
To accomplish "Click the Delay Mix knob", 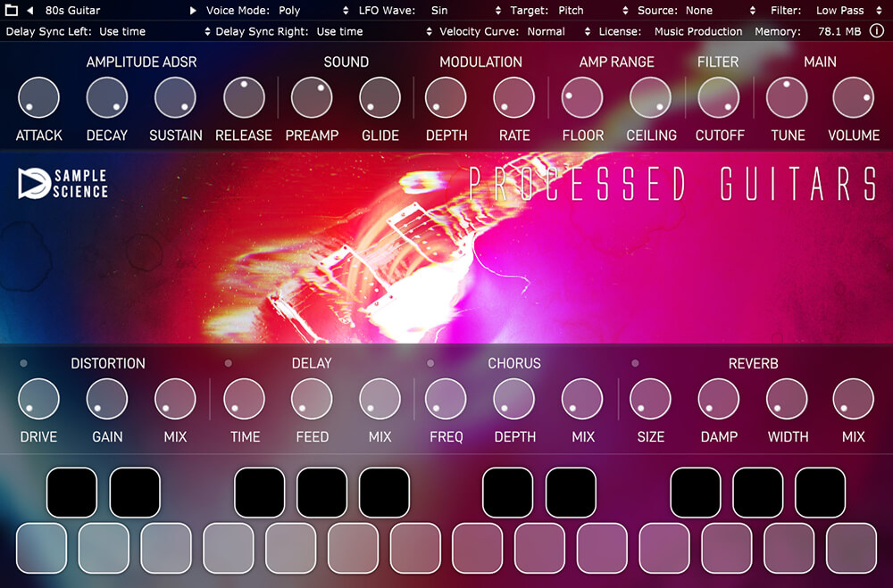I will [380, 399].
